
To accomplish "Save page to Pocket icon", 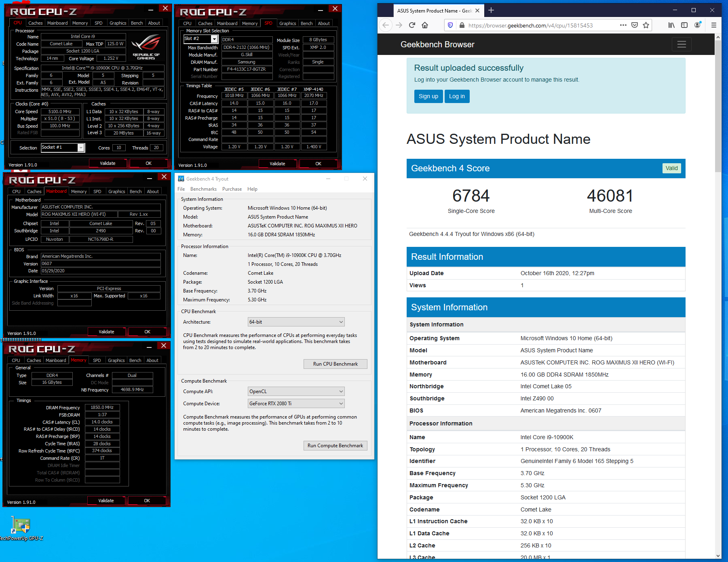I will coord(635,25).
